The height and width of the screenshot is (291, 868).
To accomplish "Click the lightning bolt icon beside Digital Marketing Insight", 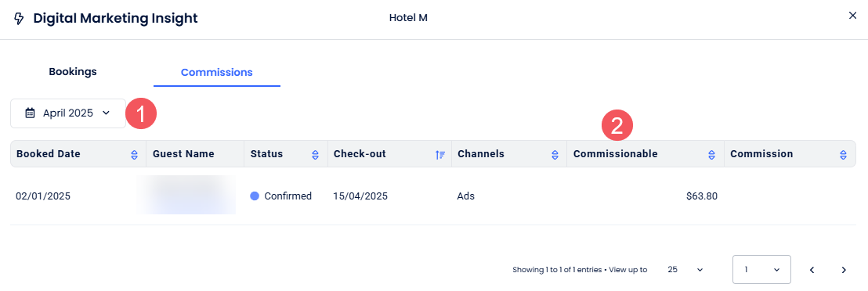I will pos(19,18).
